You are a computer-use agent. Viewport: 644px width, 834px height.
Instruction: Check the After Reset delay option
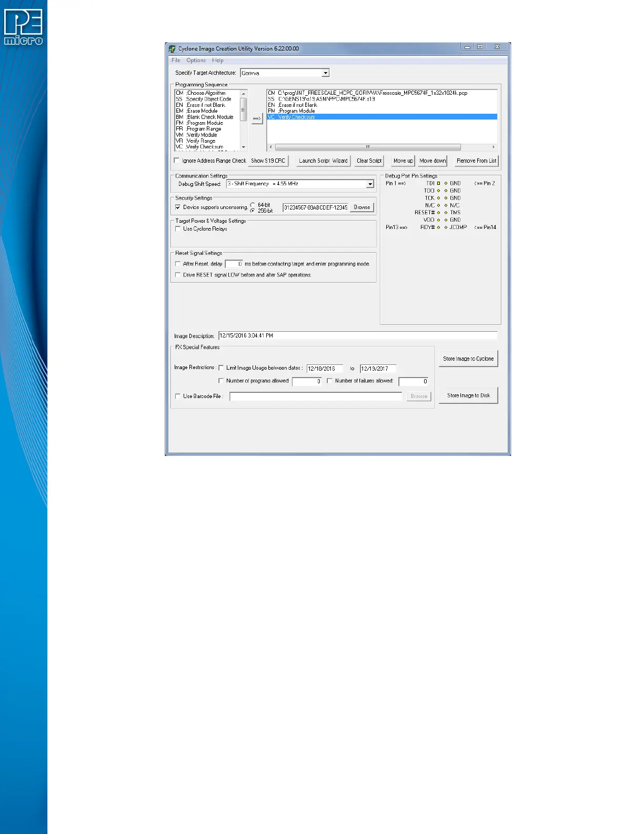pos(178,264)
